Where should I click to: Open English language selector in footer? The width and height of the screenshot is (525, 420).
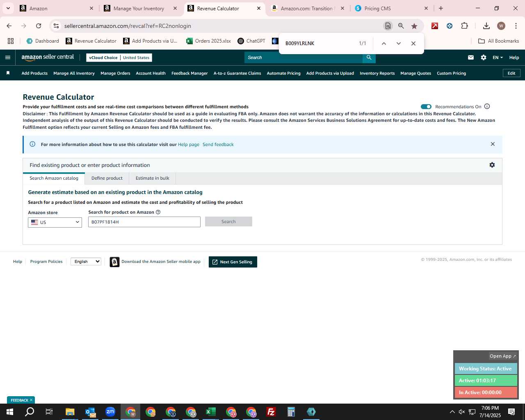point(86,261)
